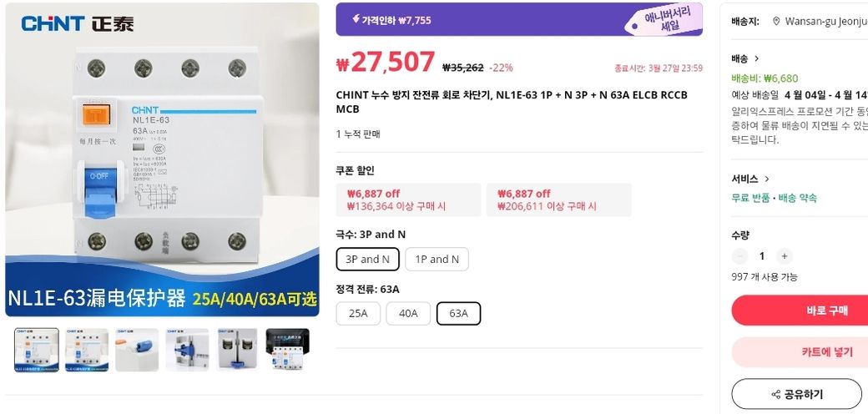868x414 pixels.
Task: Choose the 25A rated current option
Action: (358, 313)
